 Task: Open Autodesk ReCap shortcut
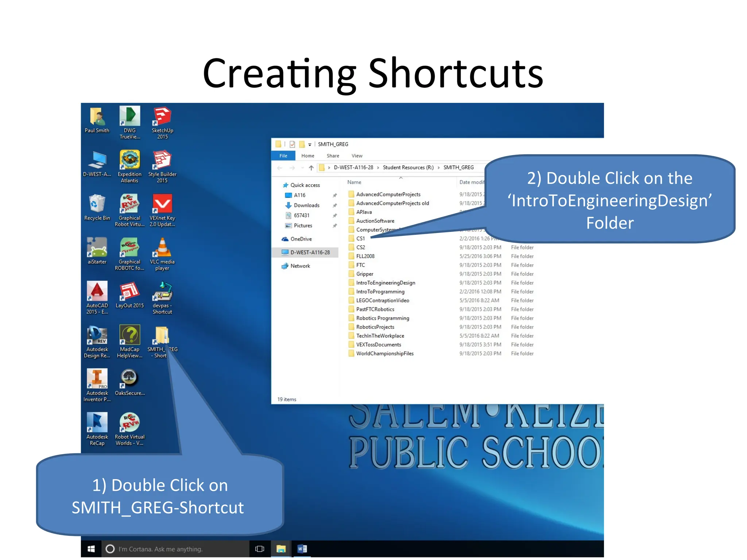click(97, 429)
